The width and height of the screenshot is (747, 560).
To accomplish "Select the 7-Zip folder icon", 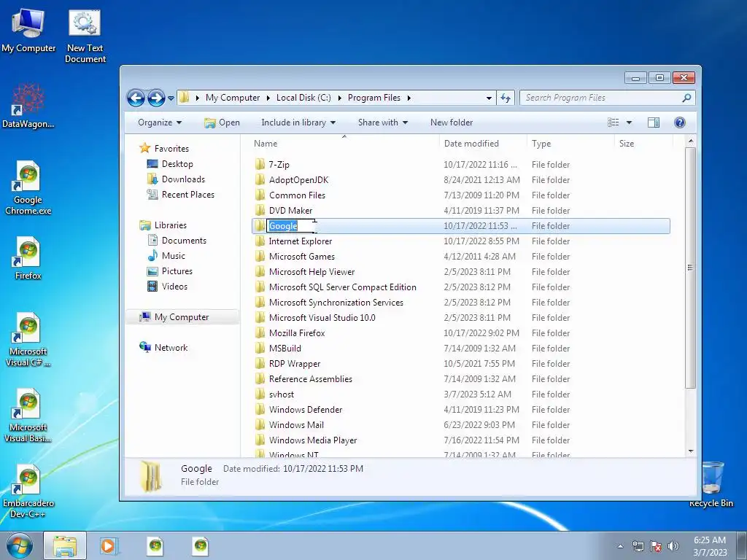I will pos(260,164).
